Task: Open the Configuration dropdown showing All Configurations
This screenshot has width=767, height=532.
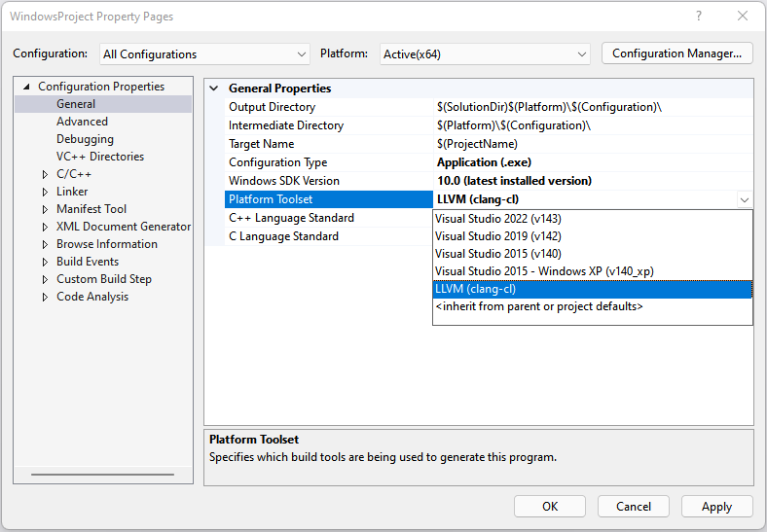Action: 204,53
